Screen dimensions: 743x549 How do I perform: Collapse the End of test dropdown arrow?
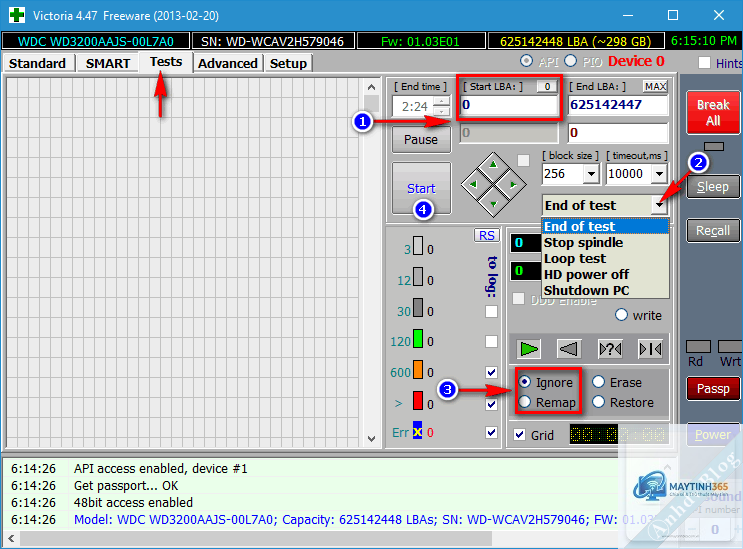[659, 205]
